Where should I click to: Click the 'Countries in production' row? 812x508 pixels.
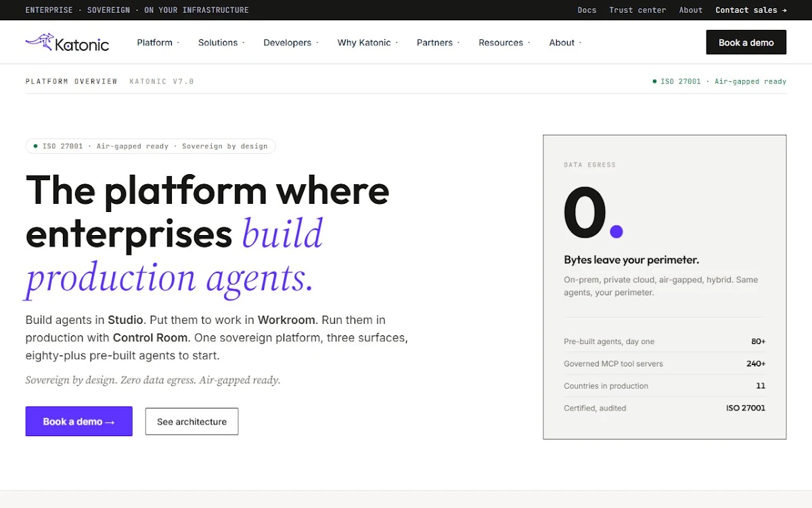[x=664, y=386]
